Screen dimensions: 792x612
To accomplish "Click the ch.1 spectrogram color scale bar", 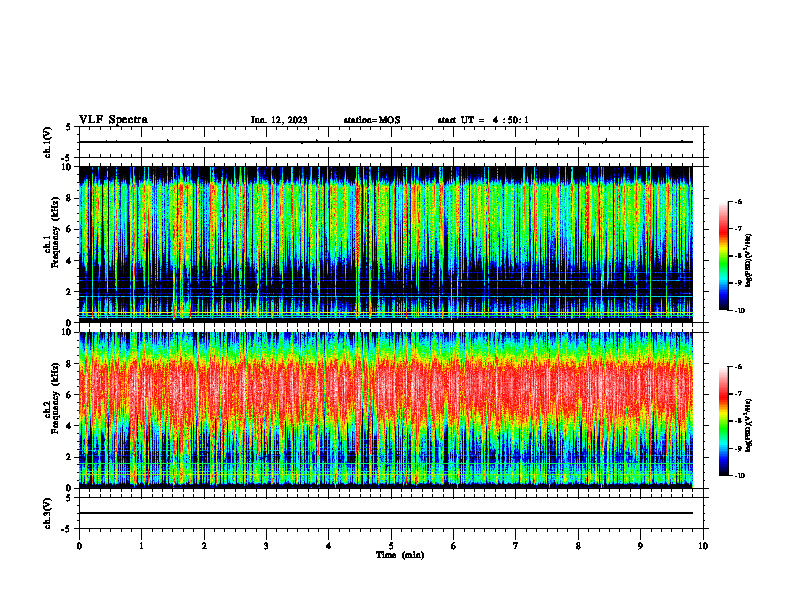I will tap(723, 256).
